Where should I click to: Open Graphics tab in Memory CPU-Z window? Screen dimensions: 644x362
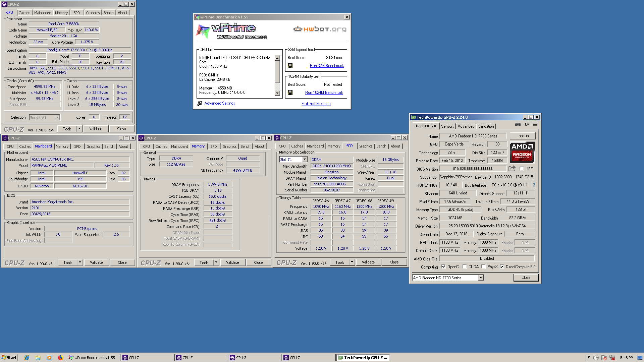pos(229,146)
